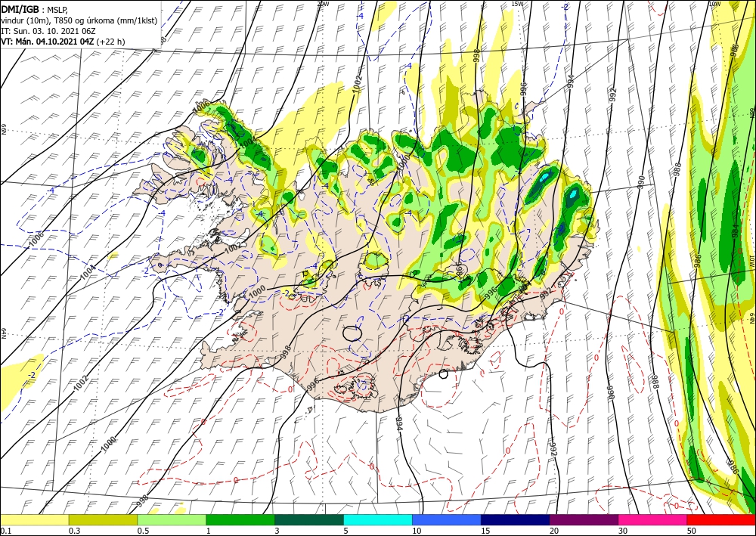Click the "DMI/IGB : MSLP," title text
This screenshot has height=536, width=756.
point(34,8)
